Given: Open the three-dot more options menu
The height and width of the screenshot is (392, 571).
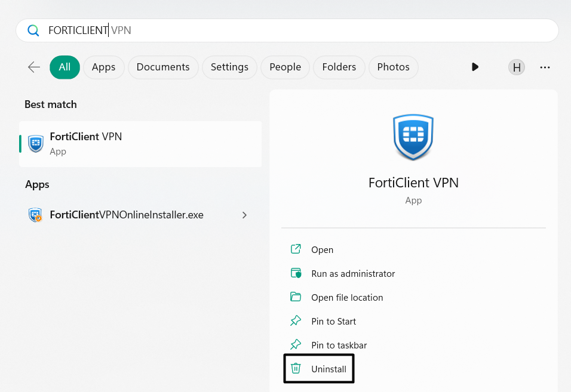Looking at the screenshot, I should tap(545, 67).
